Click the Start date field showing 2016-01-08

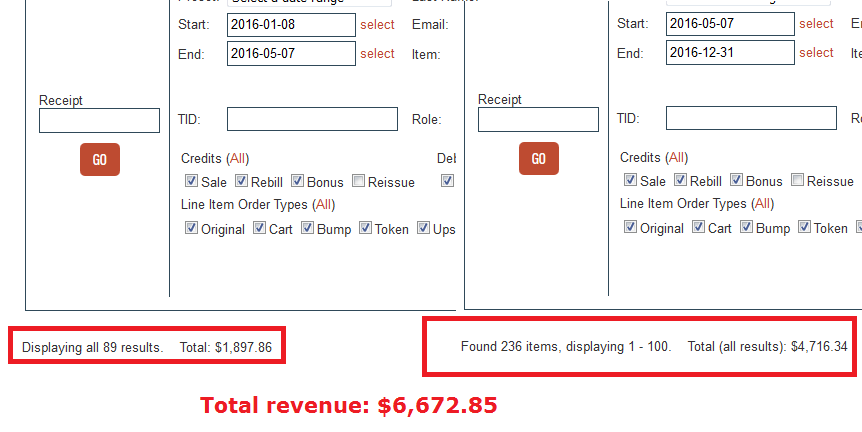291,25
